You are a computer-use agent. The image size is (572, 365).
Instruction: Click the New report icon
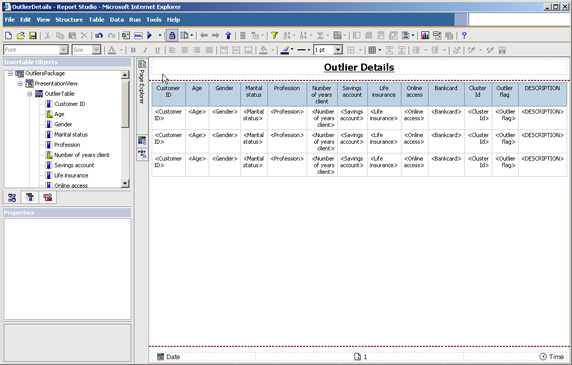coord(8,35)
